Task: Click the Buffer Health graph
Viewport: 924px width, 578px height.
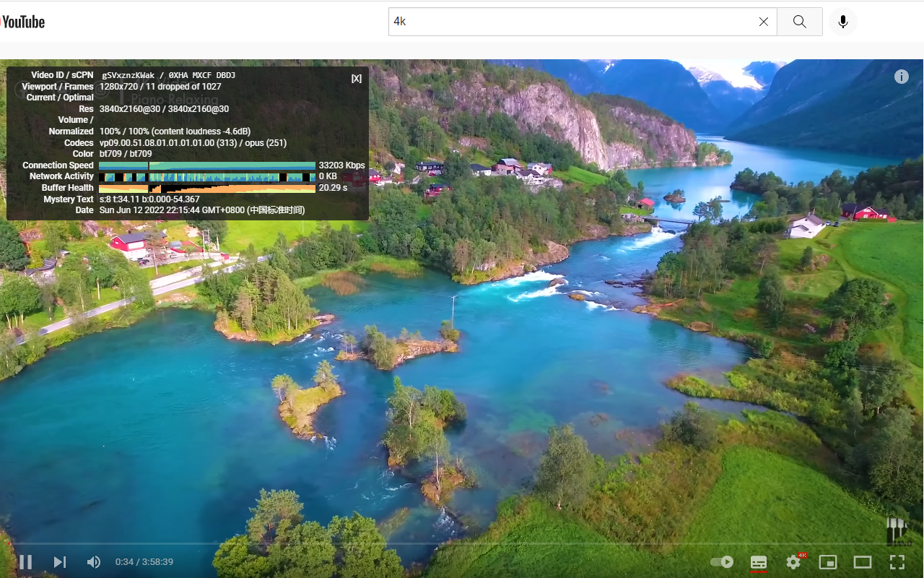Action: (x=207, y=188)
